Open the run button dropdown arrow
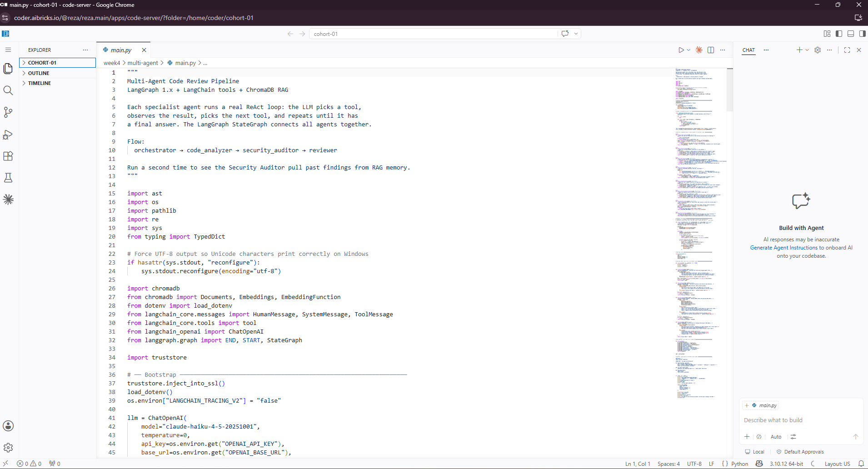The image size is (868, 469). click(x=688, y=50)
